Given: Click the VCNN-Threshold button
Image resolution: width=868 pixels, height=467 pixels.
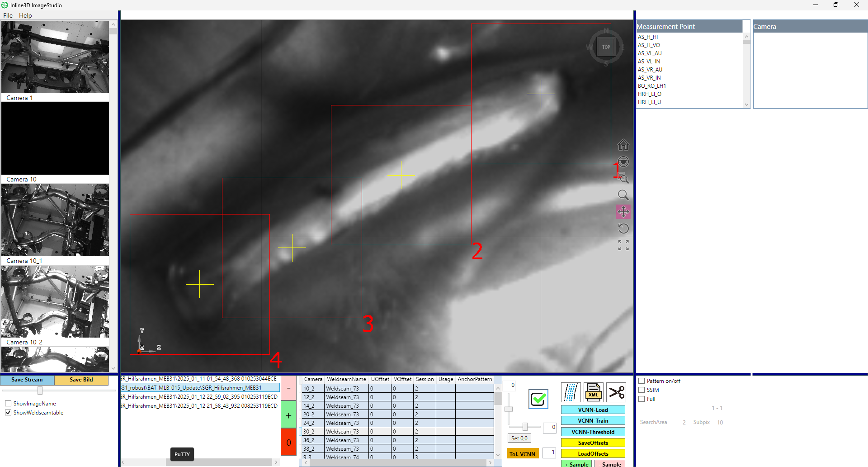Looking at the screenshot, I should click(593, 432).
